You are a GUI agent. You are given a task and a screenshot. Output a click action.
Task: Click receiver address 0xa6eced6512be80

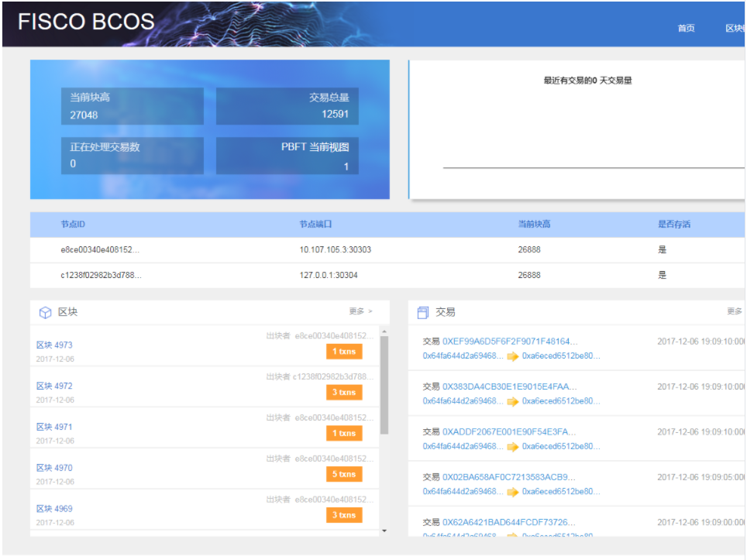562,356
